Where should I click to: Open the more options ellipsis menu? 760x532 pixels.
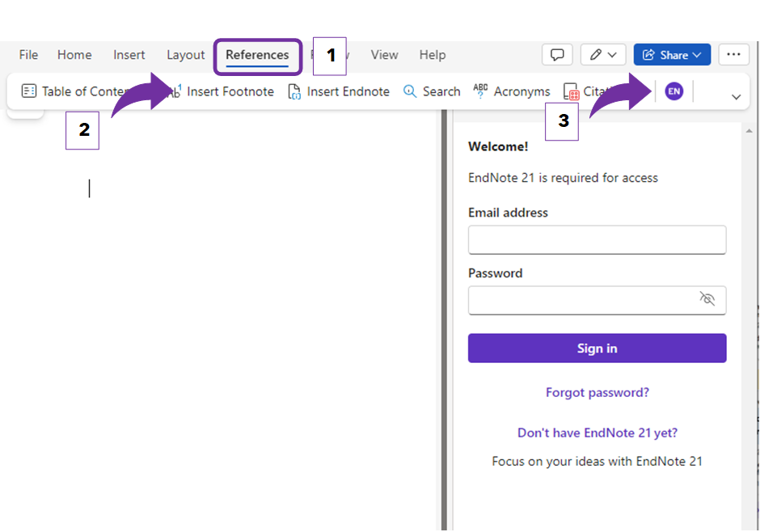(733, 55)
